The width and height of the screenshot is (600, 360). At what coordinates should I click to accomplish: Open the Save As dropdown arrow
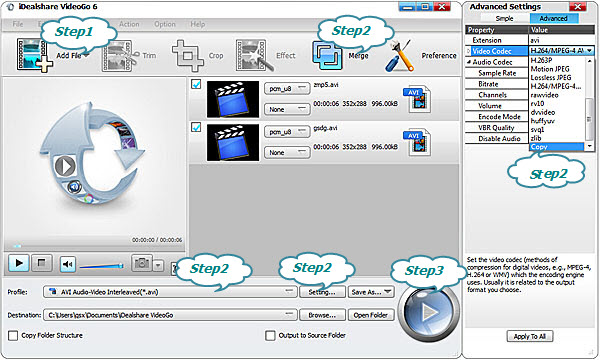pos(388,292)
